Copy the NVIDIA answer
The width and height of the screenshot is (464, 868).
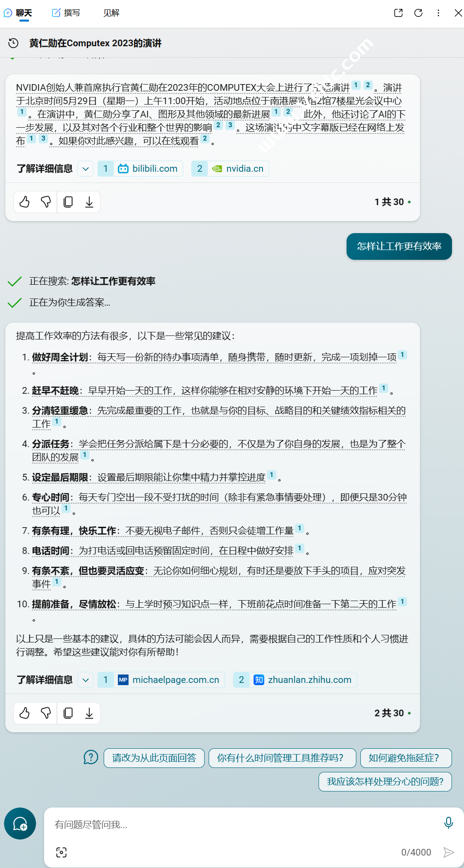[68, 202]
